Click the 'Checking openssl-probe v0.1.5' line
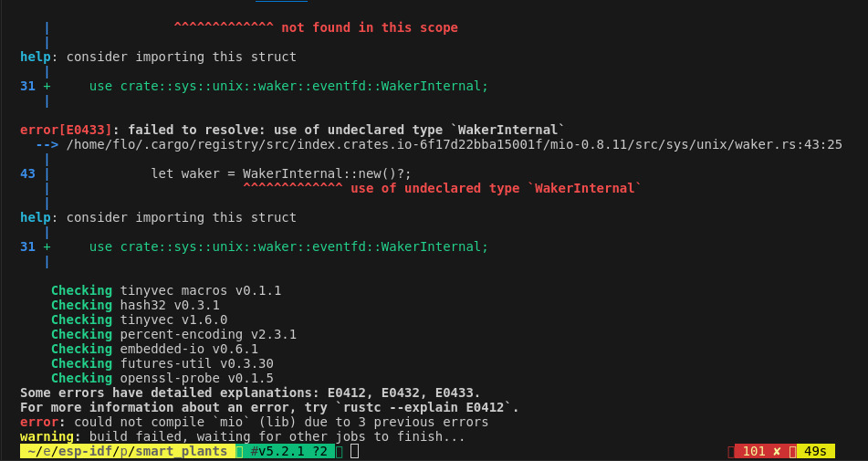This screenshot has width=868, height=461. click(x=162, y=379)
